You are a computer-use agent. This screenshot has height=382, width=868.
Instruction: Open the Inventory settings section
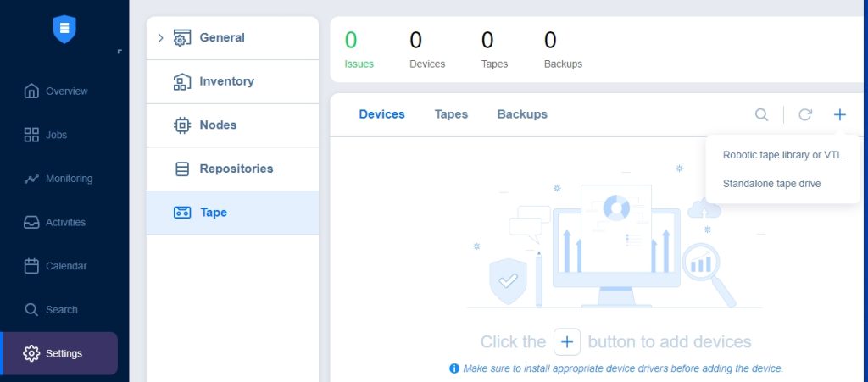point(232,82)
